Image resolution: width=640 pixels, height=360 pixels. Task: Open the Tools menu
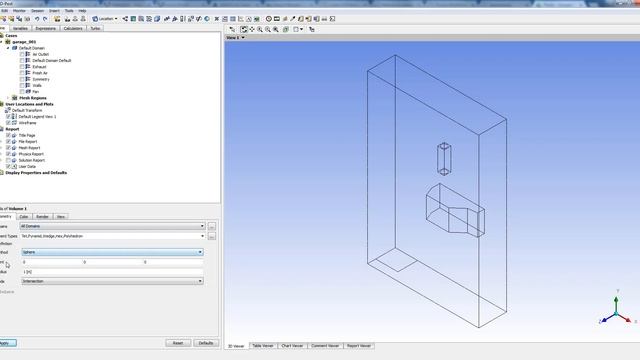(x=69, y=11)
